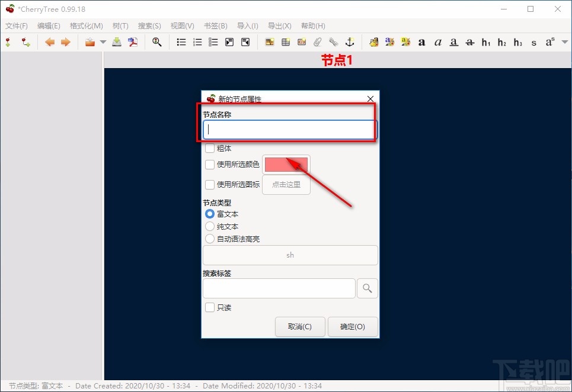The image size is (572, 392).
Task: Open the 导出(X) menu
Action: (279, 26)
